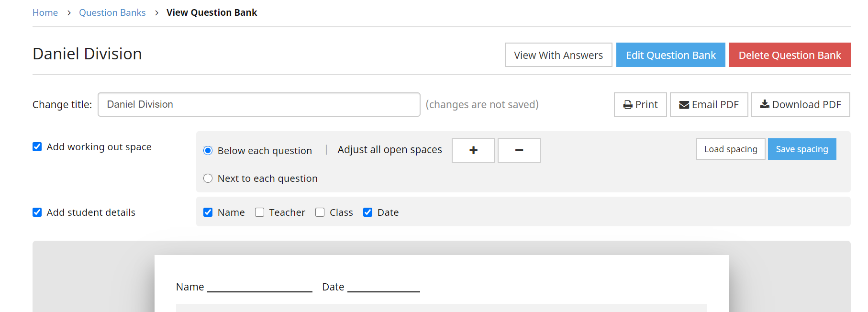Open Question Banks breadcrumb link

point(112,12)
